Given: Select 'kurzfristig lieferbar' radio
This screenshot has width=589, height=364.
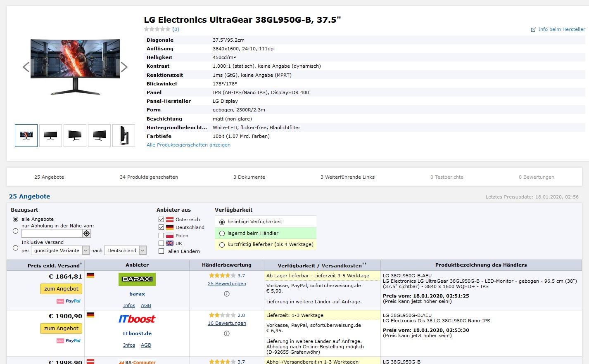Looking at the screenshot, I should pyautogui.click(x=222, y=244).
